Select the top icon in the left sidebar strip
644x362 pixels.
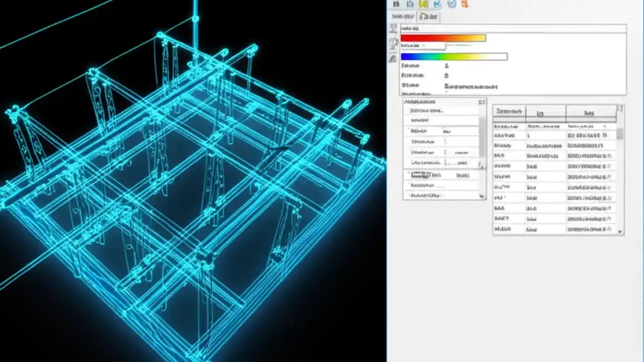pos(393,29)
